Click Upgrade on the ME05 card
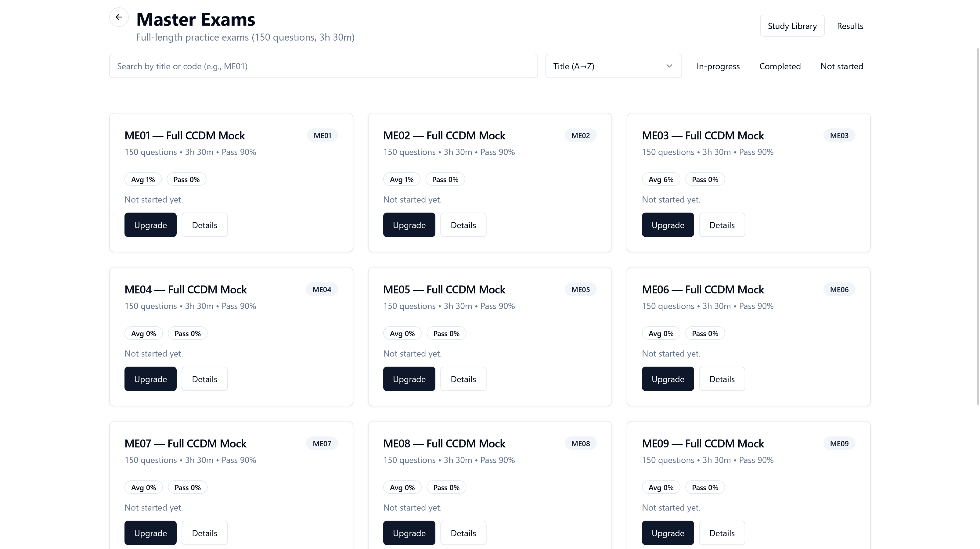Screen dimensions: 980x549 tap(409, 379)
